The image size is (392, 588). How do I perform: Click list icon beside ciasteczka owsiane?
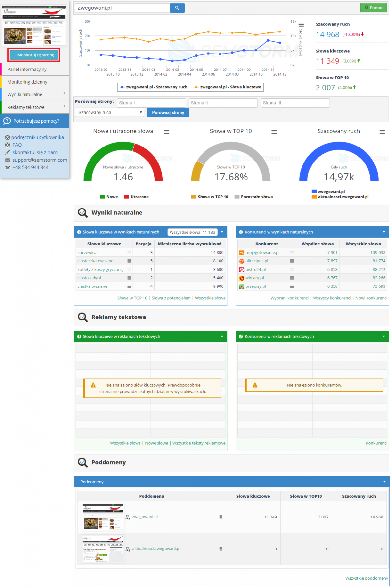[x=129, y=261]
